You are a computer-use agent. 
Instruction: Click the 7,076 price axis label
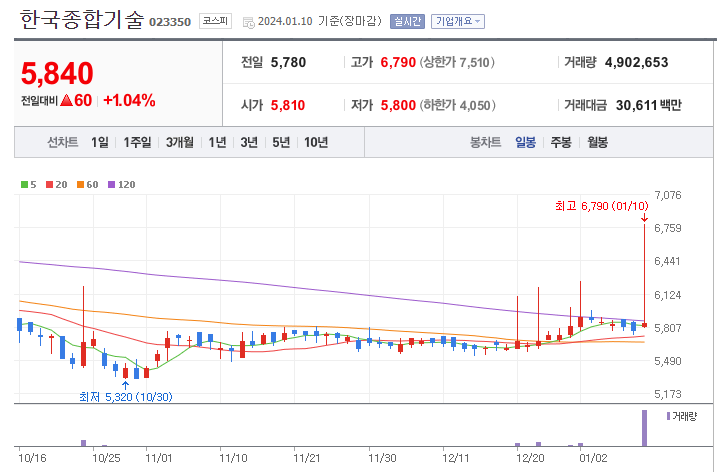click(x=668, y=195)
